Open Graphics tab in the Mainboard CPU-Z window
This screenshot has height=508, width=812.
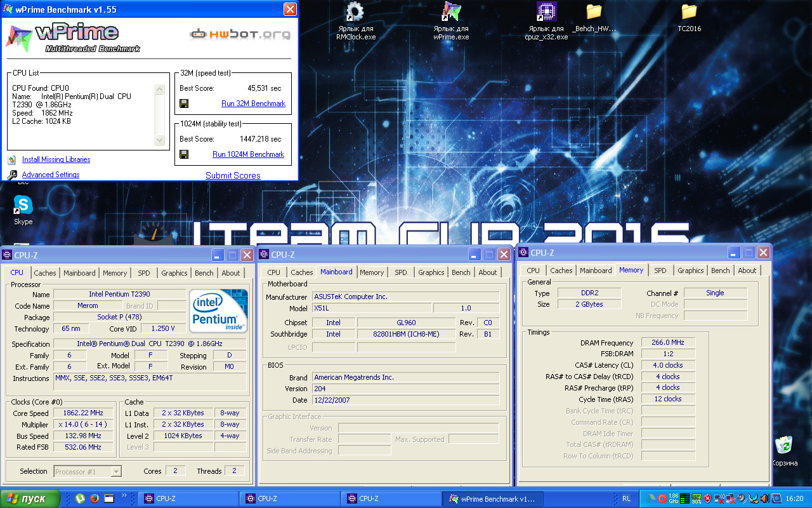pos(431,272)
